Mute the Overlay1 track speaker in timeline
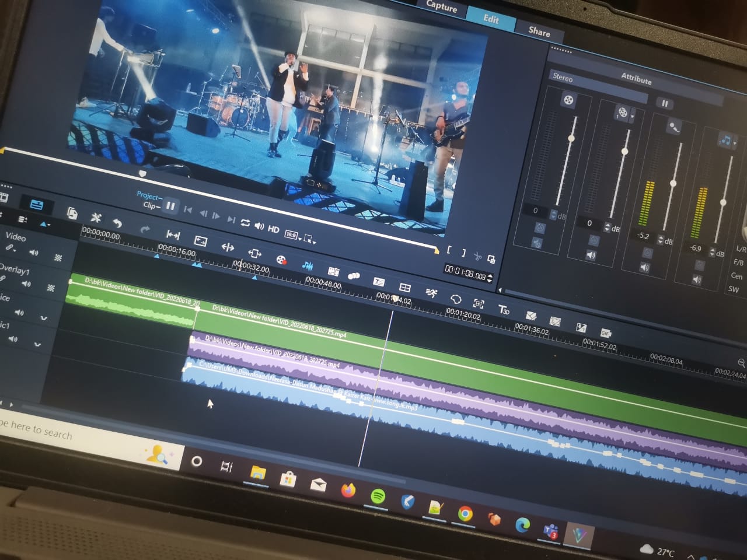 click(x=26, y=283)
